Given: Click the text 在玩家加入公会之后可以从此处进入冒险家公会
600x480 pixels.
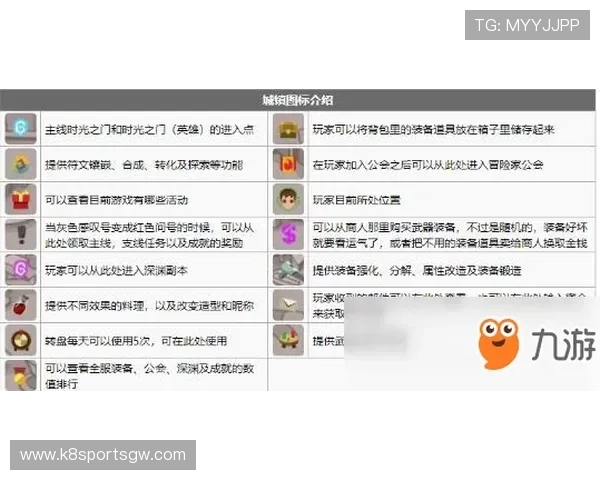Looking at the screenshot, I should pyautogui.click(x=428, y=165).
